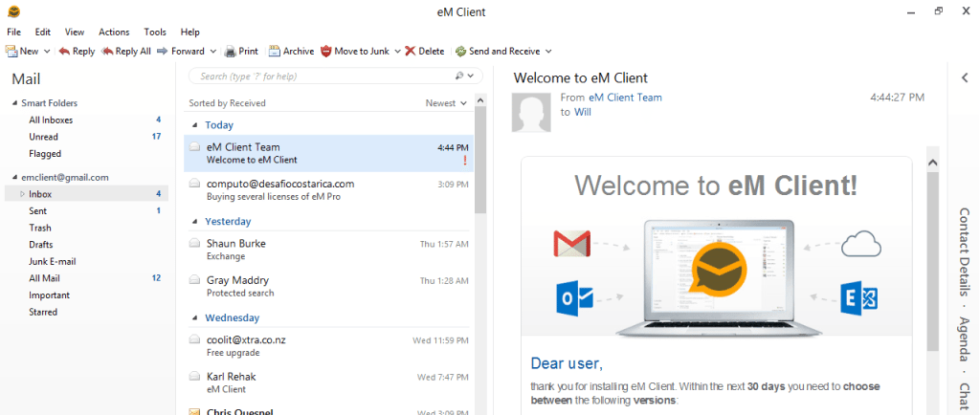
Task: Click the red Delete X icon
Action: point(410,52)
